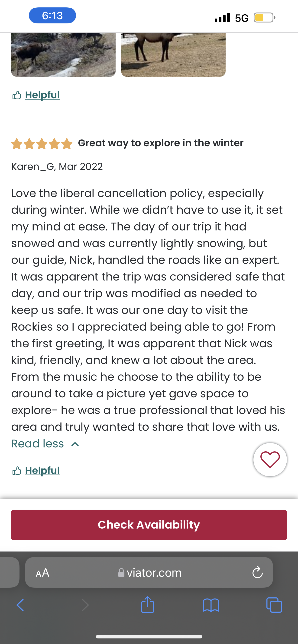Screen dimensions: 298x644
Task: Open the Safari share sheet icon
Action: coord(148,605)
